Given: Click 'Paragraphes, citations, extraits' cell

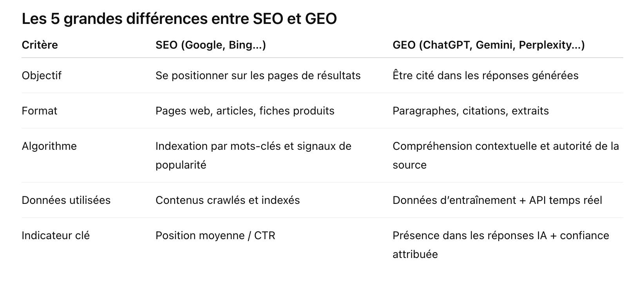Looking at the screenshot, I should pyautogui.click(x=470, y=111).
